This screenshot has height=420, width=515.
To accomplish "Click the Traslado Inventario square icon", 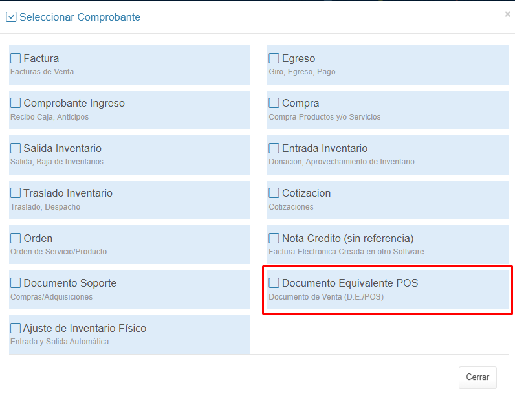I will [x=16, y=193].
